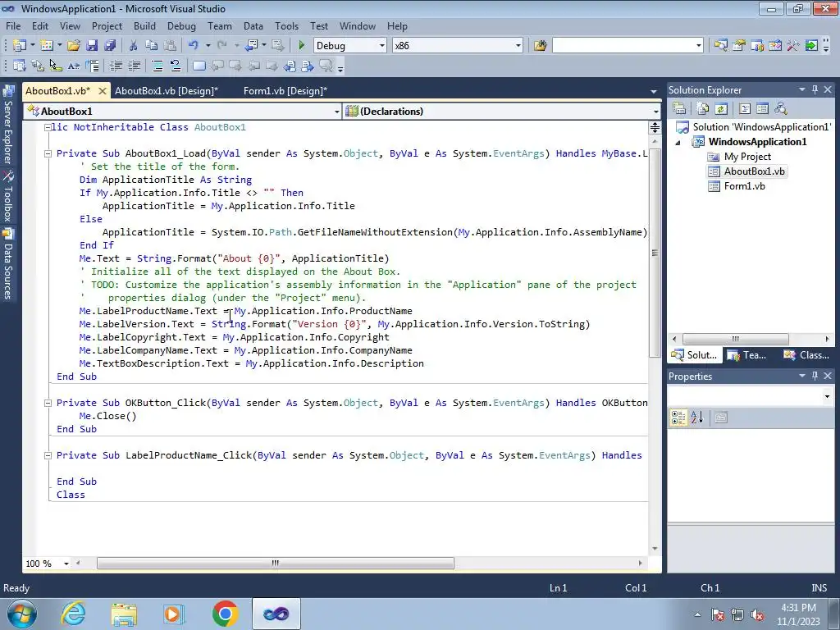Collapse the WindowsApplication1 project node
Viewport: 840px width, 630px height.
coord(678,142)
